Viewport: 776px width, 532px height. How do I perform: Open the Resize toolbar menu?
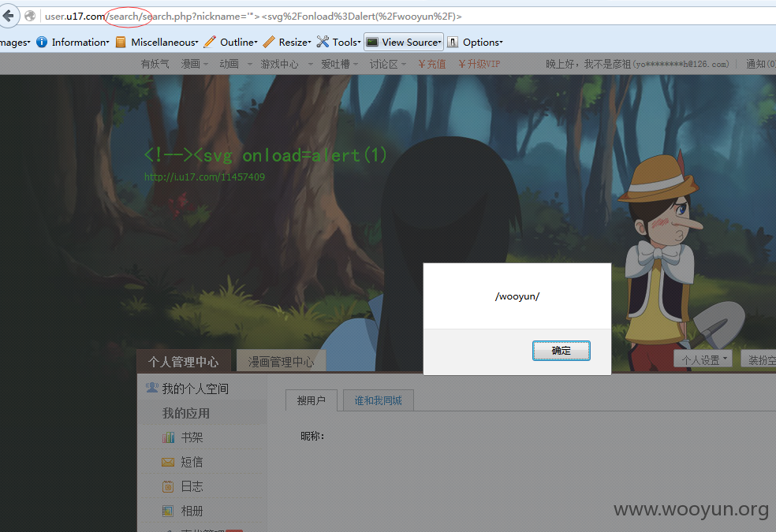point(295,42)
